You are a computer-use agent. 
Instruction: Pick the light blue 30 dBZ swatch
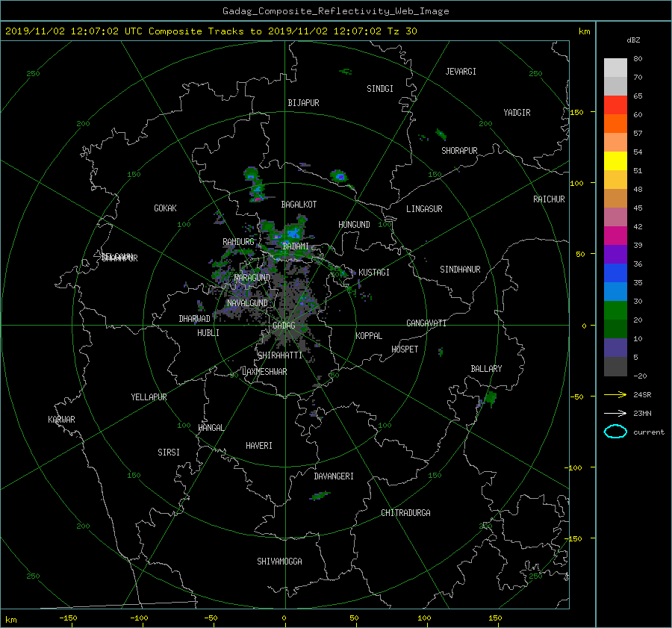615,291
